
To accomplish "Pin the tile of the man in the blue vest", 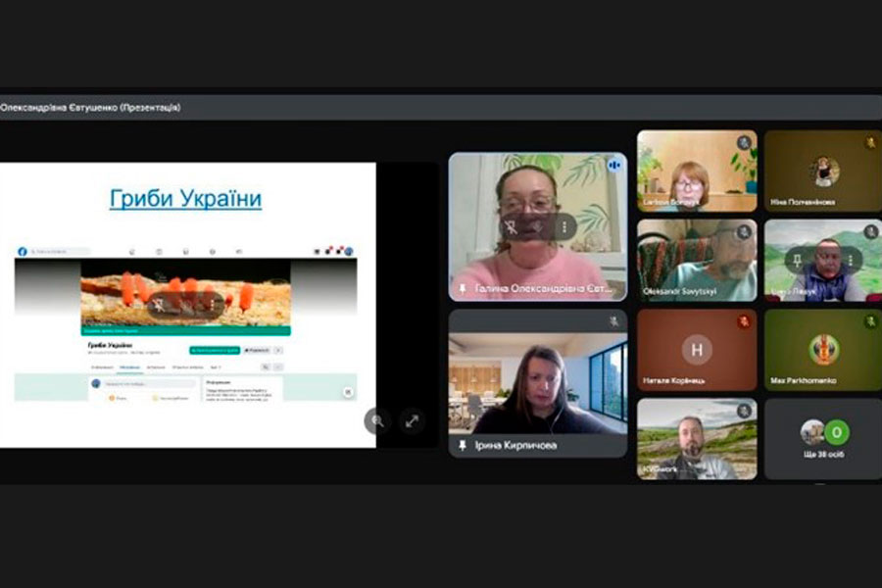I will (797, 260).
